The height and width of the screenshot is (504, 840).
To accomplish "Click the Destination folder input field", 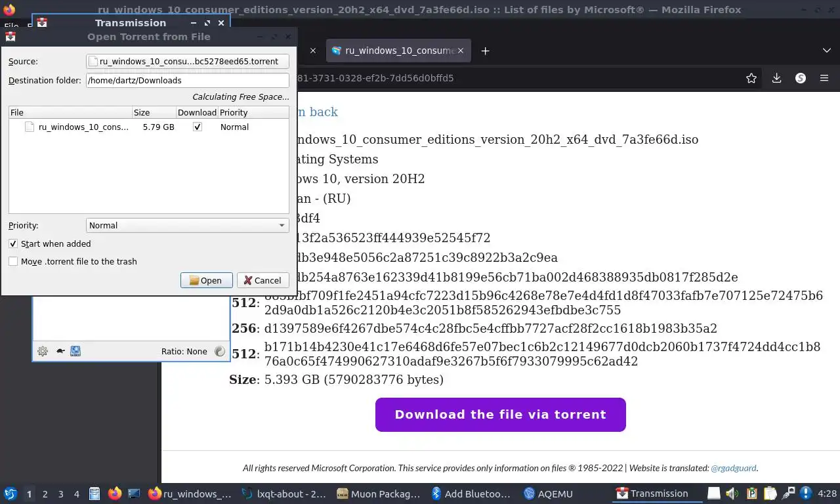I will point(188,80).
